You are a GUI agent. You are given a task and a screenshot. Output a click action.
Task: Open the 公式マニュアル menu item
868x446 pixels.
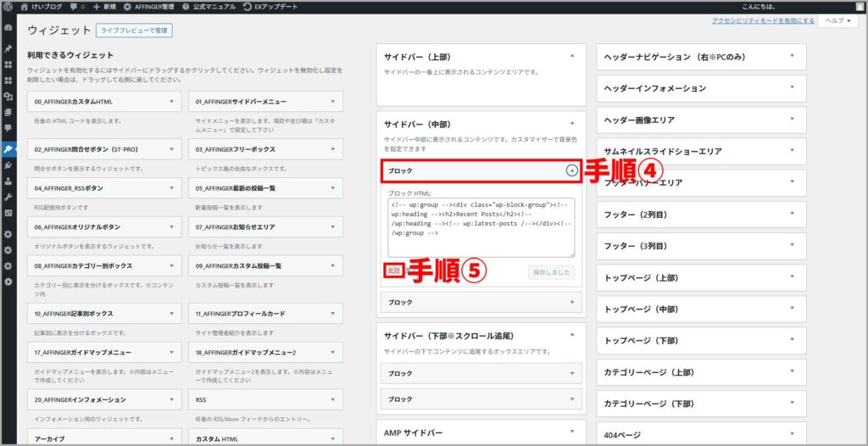(x=209, y=7)
